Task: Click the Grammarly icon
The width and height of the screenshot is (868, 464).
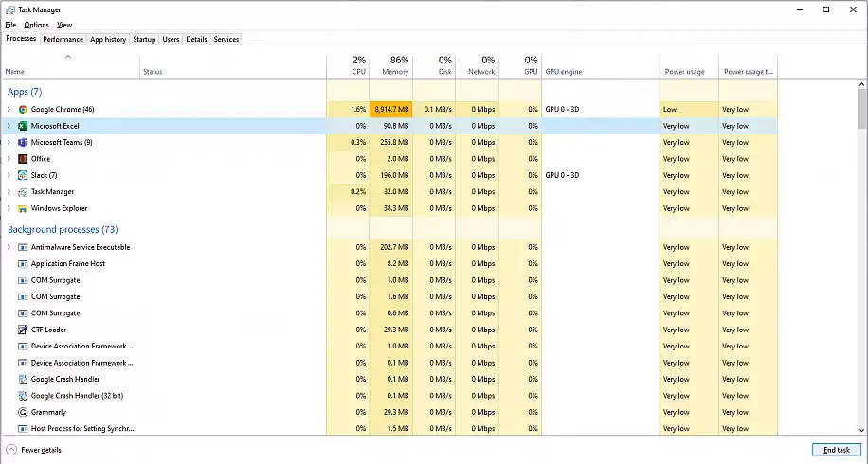Action: click(x=23, y=412)
